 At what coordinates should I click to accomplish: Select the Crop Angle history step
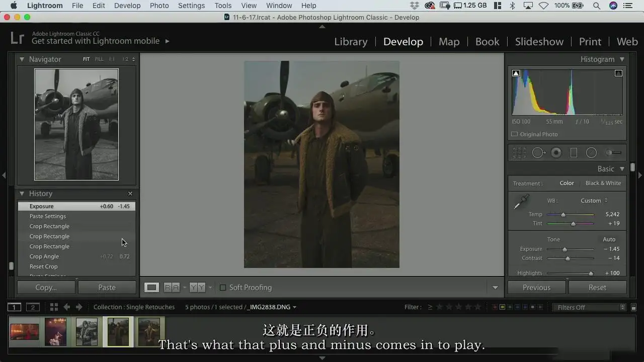point(76,256)
